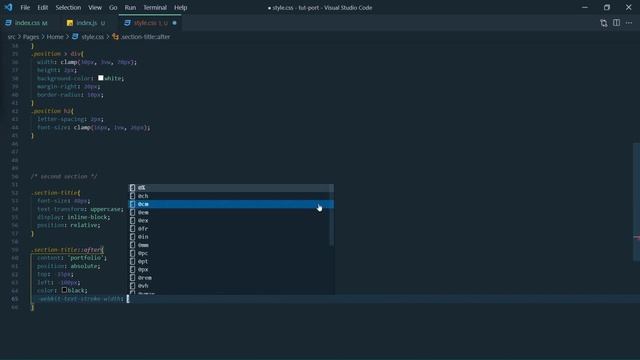
Task: Click the src breadcrumb
Action: point(11,37)
